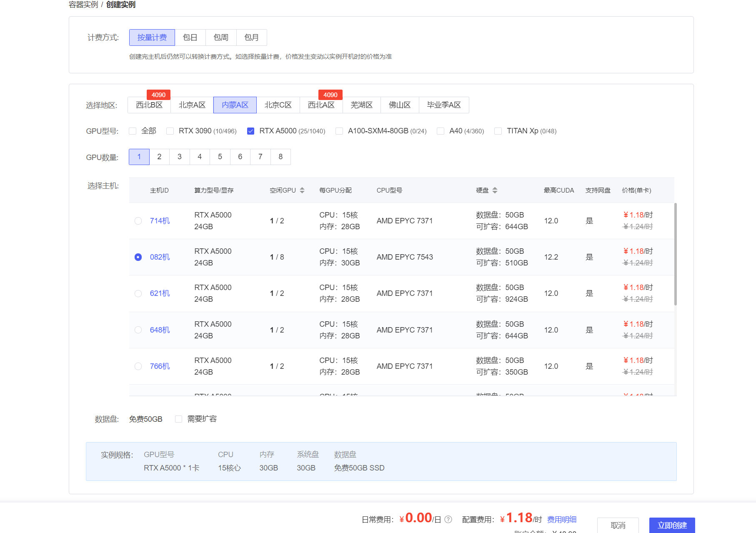The image size is (756, 533).
Task: Set GPU count to 2
Action: pos(159,157)
